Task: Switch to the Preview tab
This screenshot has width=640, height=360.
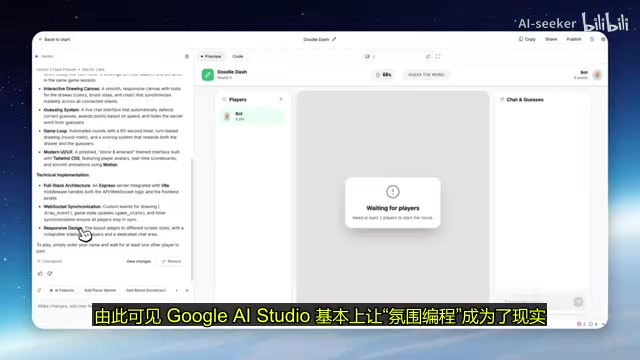Action: (x=211, y=56)
